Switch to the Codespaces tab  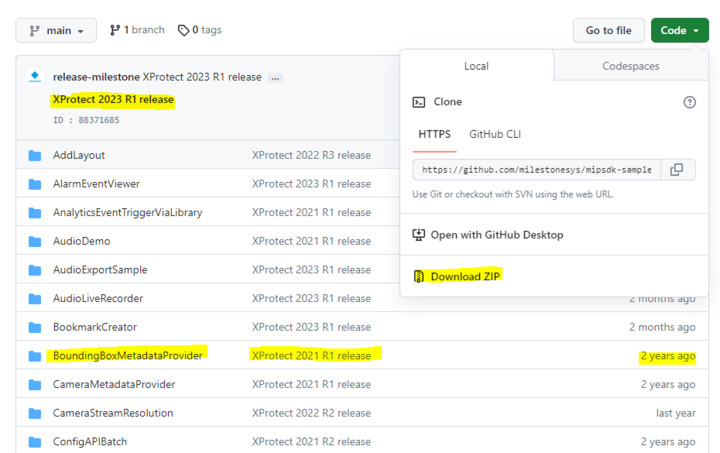click(x=631, y=66)
